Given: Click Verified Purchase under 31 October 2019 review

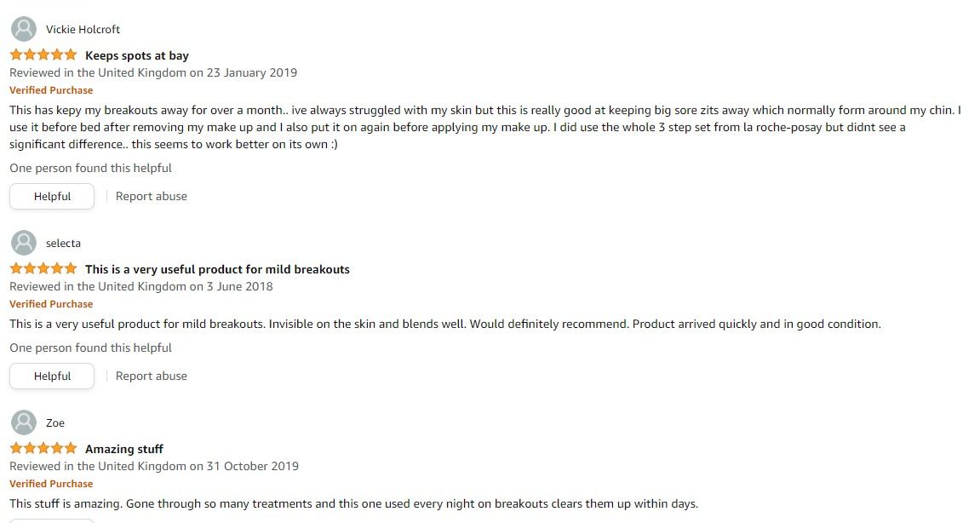Looking at the screenshot, I should pyautogui.click(x=51, y=484).
